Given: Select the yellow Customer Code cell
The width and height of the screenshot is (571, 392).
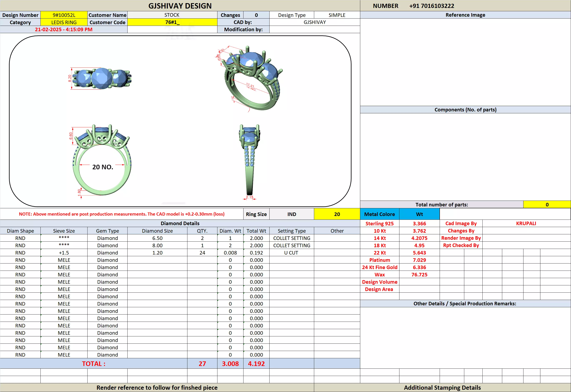Looking at the screenshot, I should (172, 22).
